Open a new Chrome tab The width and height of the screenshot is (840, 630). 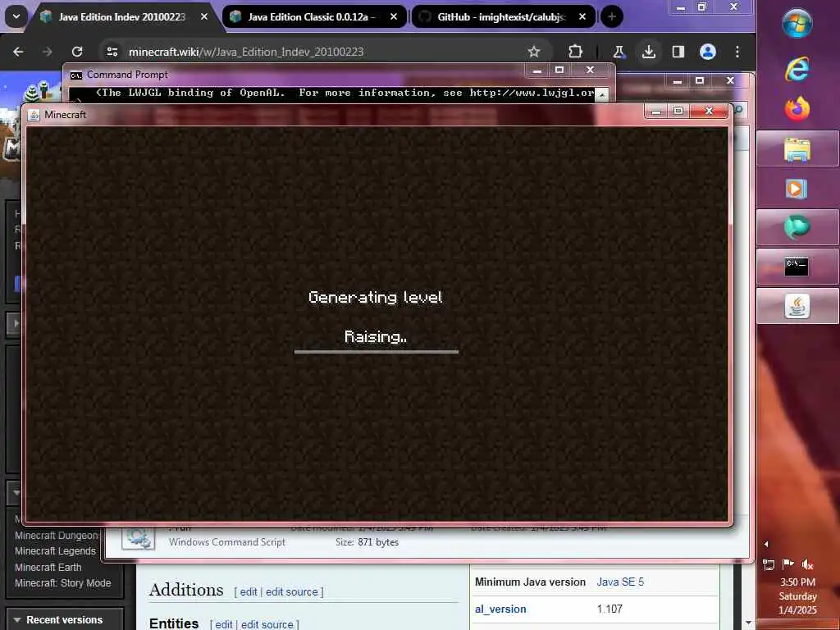pyautogui.click(x=612, y=16)
